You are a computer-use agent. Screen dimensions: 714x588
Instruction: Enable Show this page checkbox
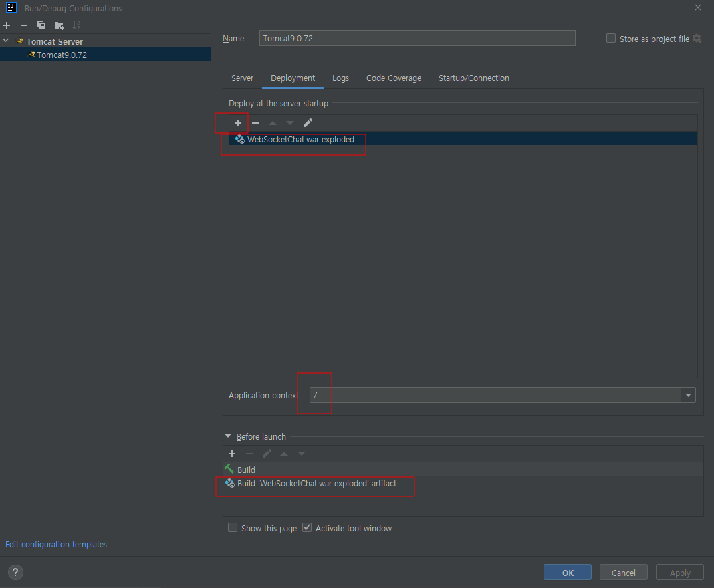click(x=233, y=527)
